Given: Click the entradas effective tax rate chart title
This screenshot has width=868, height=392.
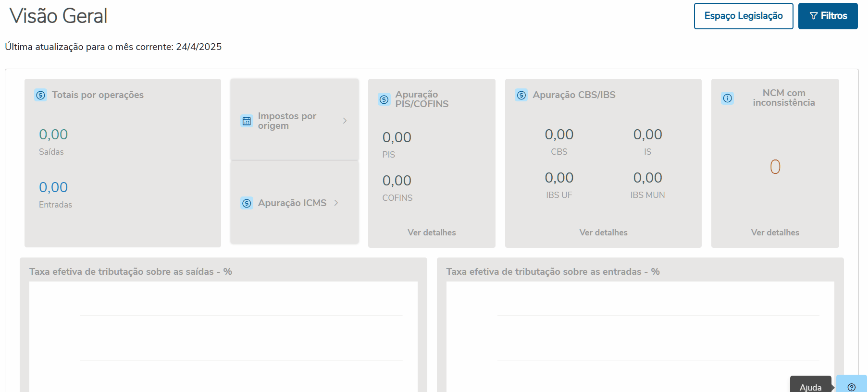Looking at the screenshot, I should tap(553, 272).
